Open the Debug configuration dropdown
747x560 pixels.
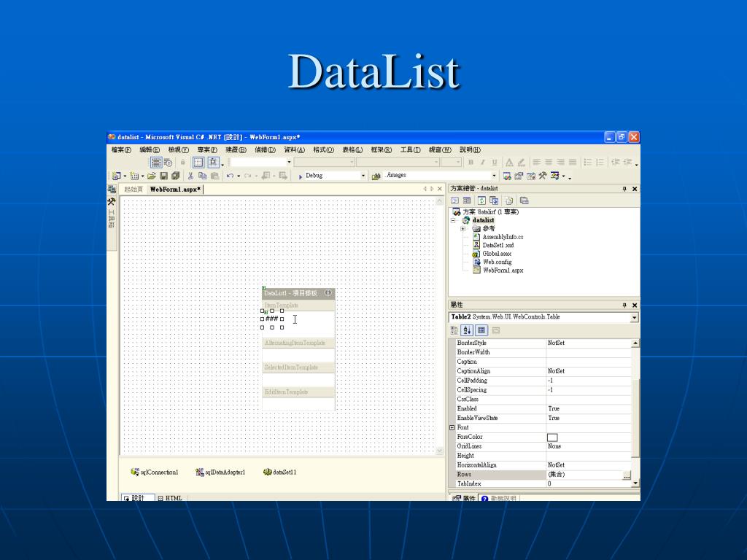pyautogui.click(x=363, y=176)
